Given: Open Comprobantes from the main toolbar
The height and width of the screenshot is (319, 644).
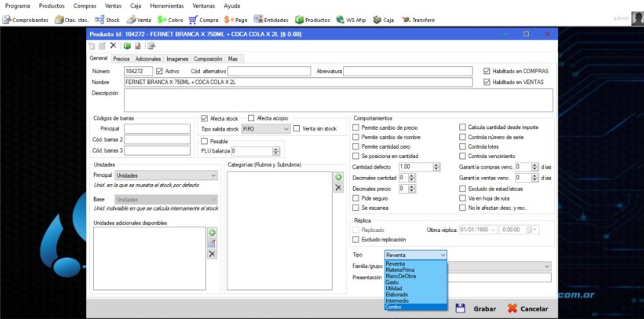Looking at the screenshot, I should click(x=26, y=20).
